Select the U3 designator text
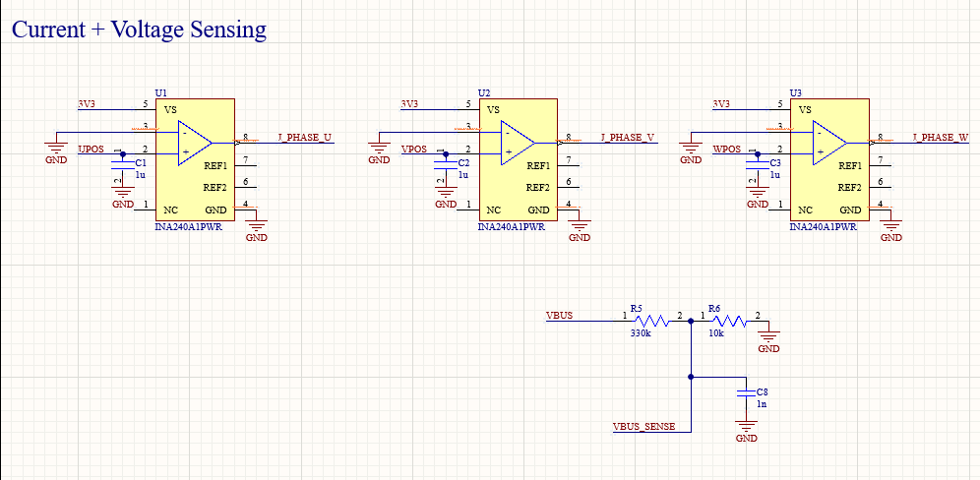The image size is (980, 480). pyautogui.click(x=796, y=93)
